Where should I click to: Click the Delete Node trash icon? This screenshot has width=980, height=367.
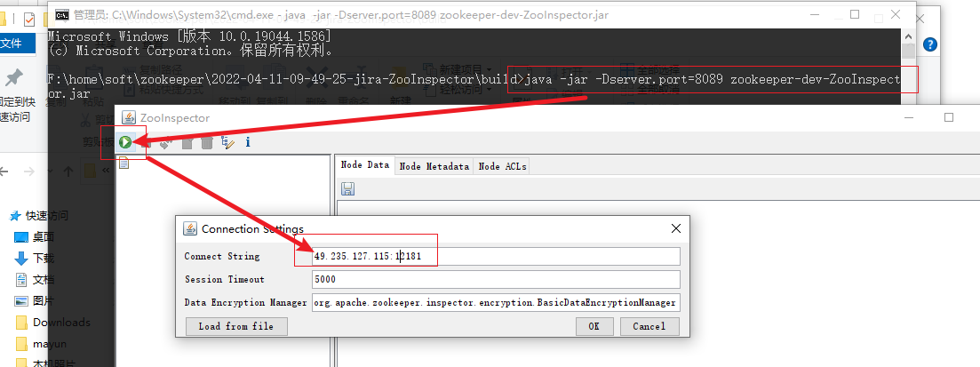click(x=207, y=143)
